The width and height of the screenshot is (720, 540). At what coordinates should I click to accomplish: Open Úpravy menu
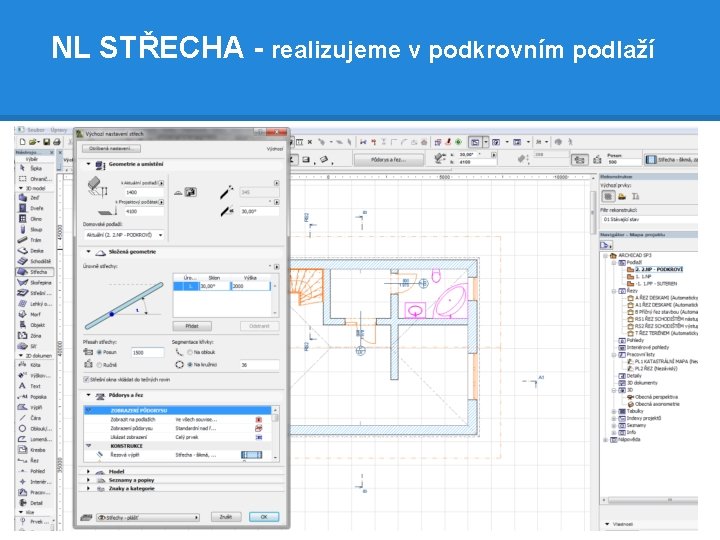point(58,130)
